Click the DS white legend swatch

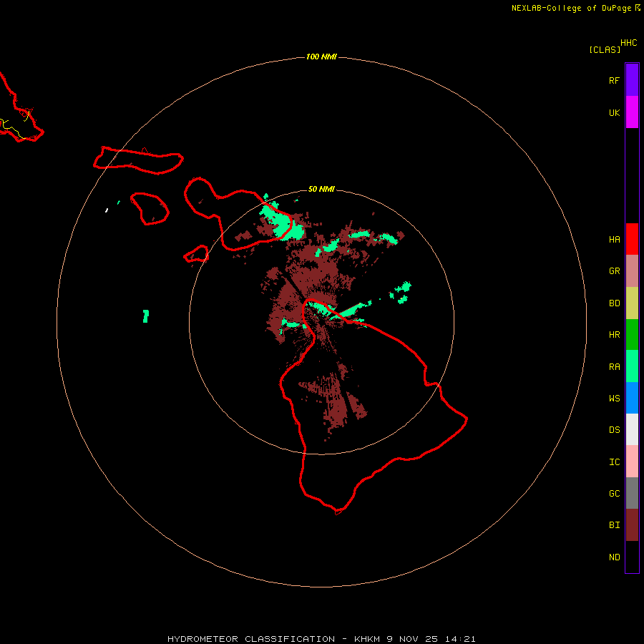pyautogui.click(x=632, y=429)
